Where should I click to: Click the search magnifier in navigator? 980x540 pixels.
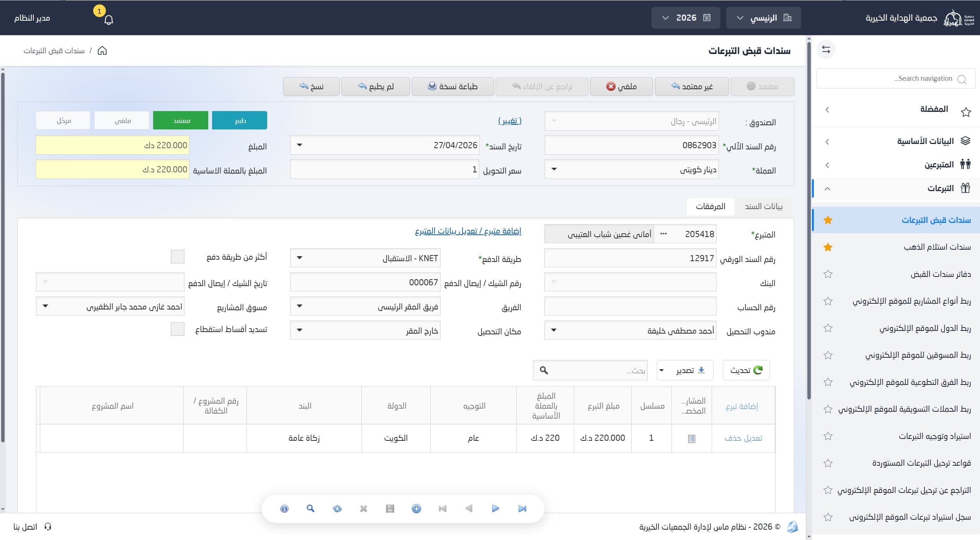(310, 509)
